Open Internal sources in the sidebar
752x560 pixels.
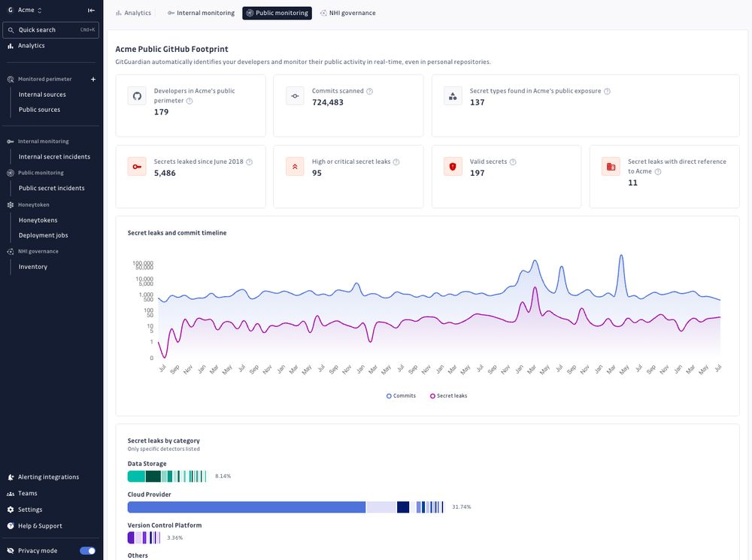coord(42,95)
